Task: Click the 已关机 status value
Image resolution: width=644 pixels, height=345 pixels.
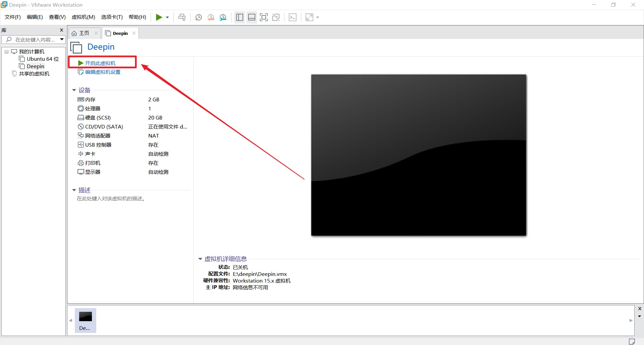Action: 240,267
